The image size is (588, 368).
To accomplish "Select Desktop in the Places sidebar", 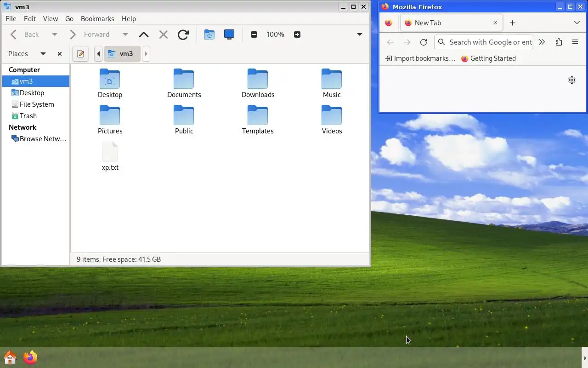I will [36, 93].
